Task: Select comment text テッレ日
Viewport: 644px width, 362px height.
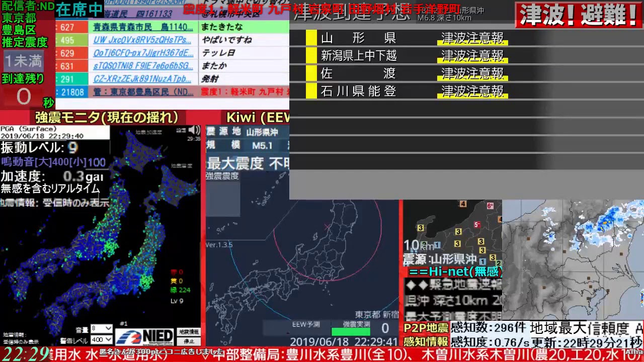Action: [x=218, y=53]
